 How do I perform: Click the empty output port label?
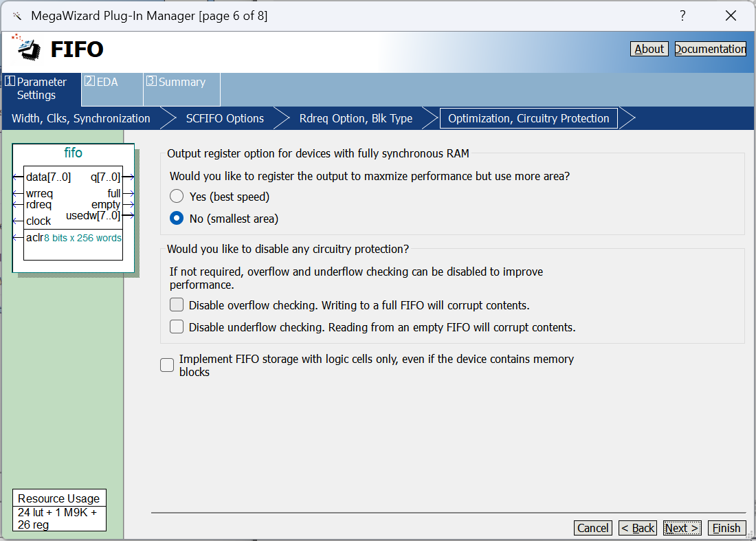pos(106,204)
